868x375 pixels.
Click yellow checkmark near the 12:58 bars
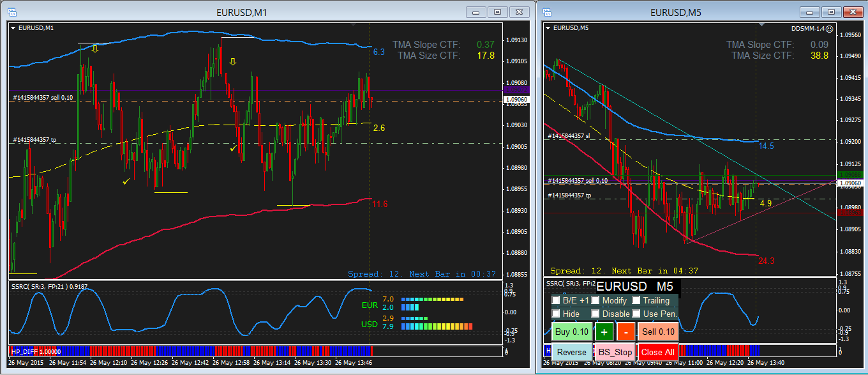click(x=233, y=148)
